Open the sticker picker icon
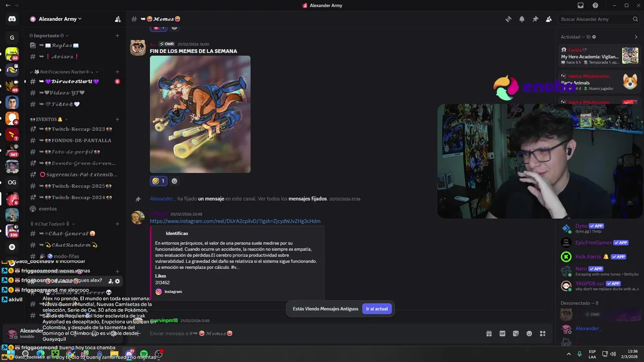 tap(516, 333)
